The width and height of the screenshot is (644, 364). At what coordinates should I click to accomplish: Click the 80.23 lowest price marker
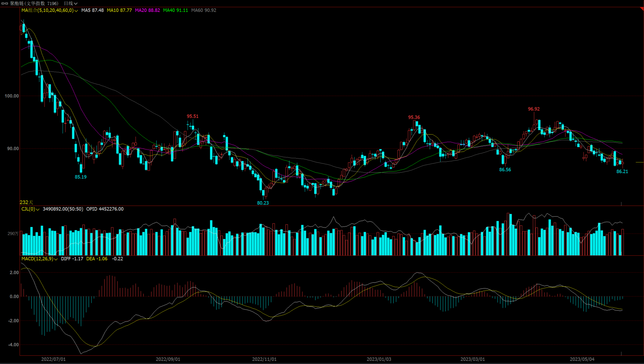(x=263, y=203)
